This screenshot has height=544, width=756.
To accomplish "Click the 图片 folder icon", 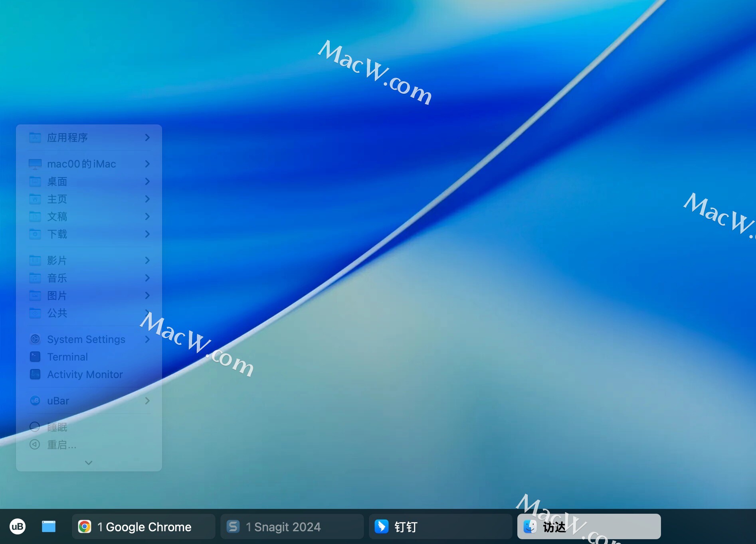I will pos(35,296).
